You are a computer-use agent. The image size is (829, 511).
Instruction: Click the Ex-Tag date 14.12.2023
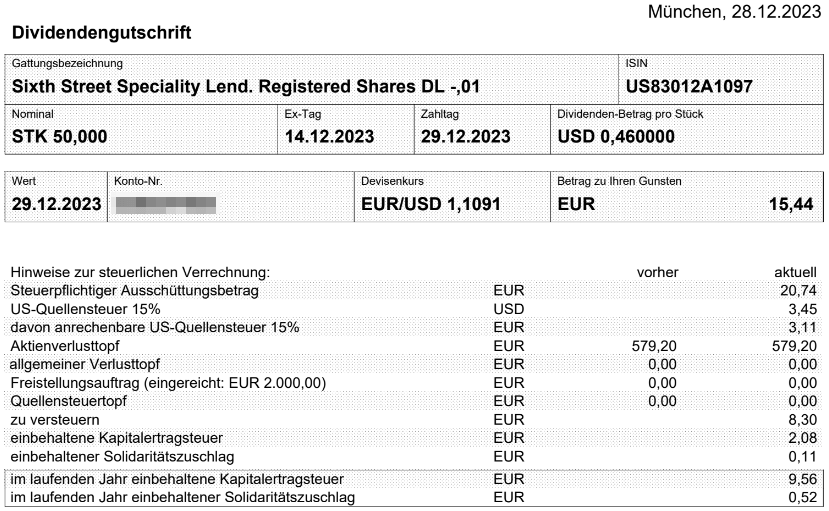[x=329, y=137]
